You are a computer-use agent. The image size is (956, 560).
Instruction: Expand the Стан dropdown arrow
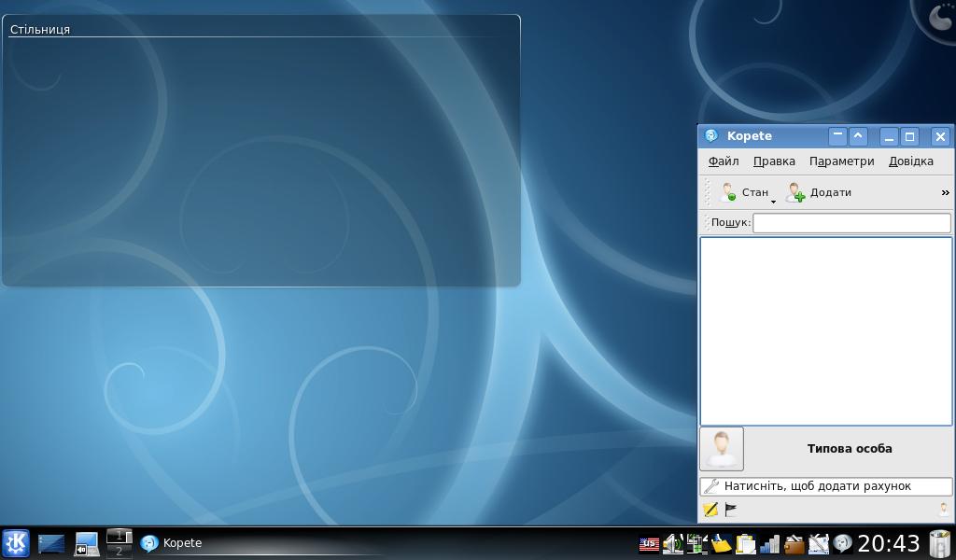[773, 202]
